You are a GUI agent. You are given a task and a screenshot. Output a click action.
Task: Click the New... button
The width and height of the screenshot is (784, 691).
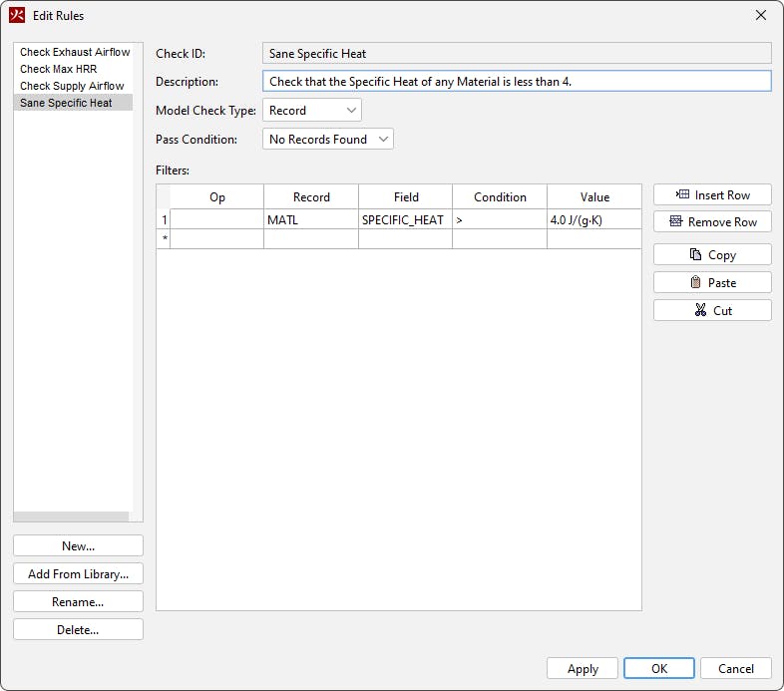(x=78, y=545)
